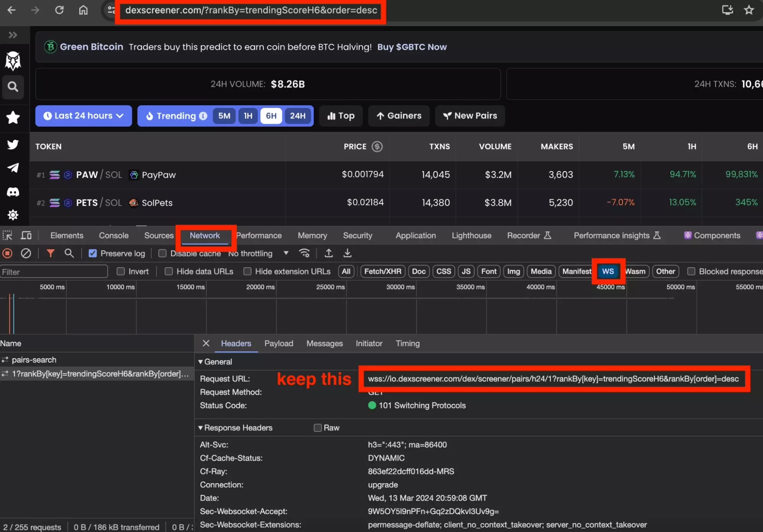
Task: Open the network request filter icon
Action: [x=51, y=253]
